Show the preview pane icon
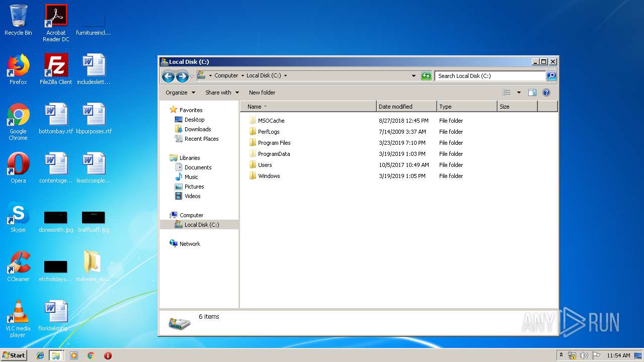The width and height of the screenshot is (644, 362). coord(532,93)
